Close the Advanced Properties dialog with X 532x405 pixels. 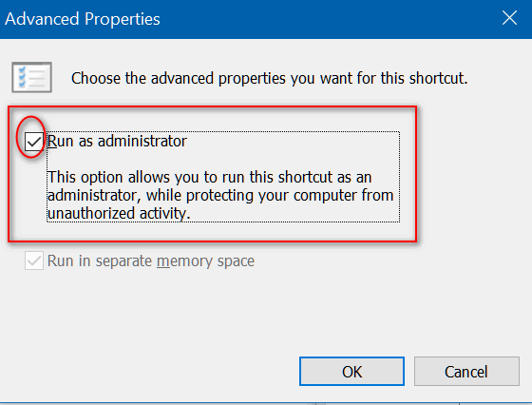[509, 18]
